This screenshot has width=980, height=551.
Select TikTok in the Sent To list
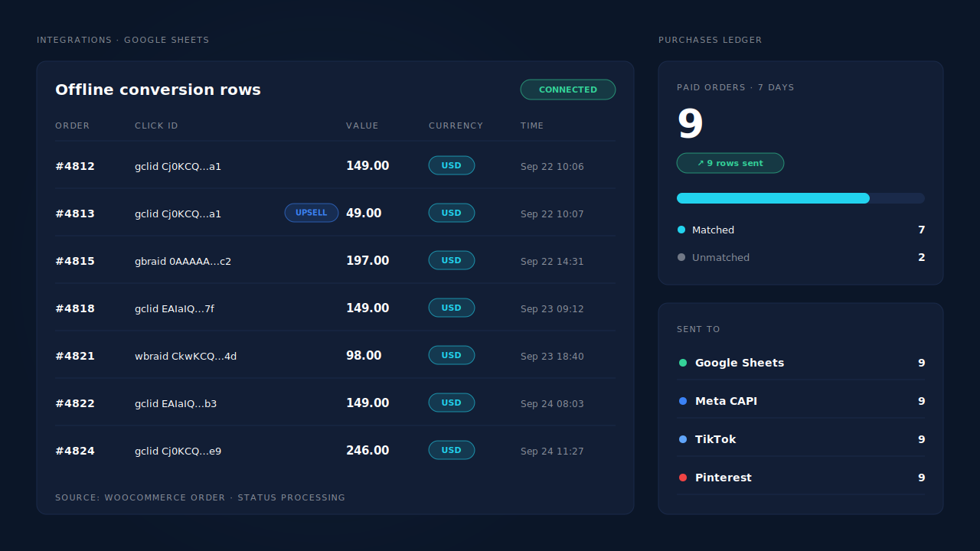(x=801, y=439)
